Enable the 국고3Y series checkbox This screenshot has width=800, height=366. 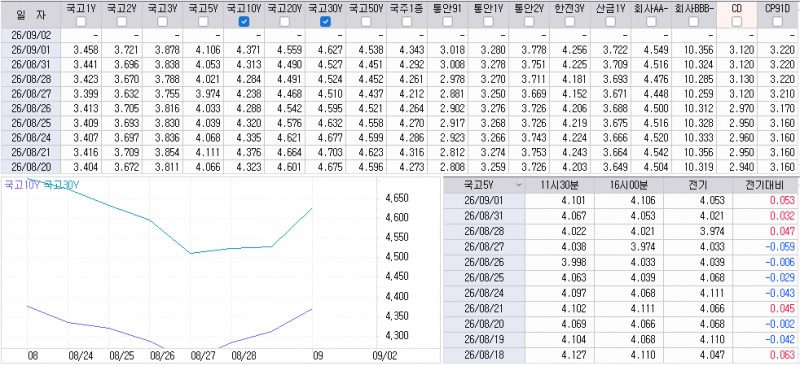[162, 21]
